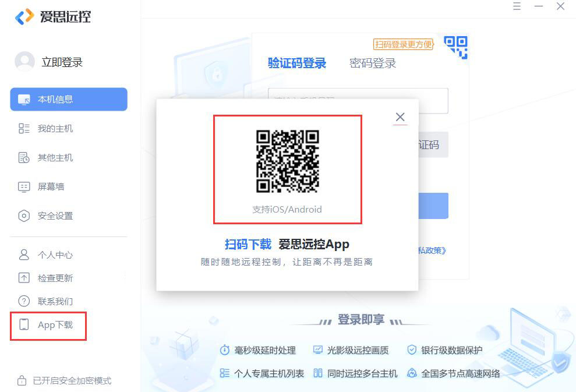Close the QR download popup
This screenshot has height=392, width=576.
(400, 117)
